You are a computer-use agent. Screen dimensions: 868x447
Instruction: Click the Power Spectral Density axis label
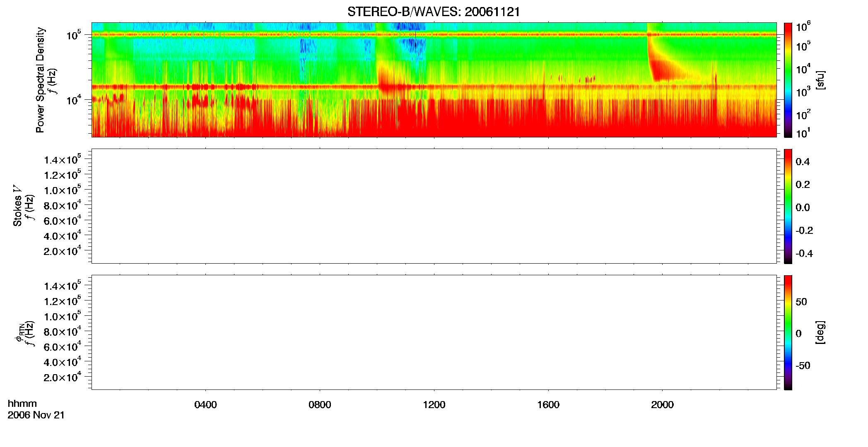click(x=40, y=80)
